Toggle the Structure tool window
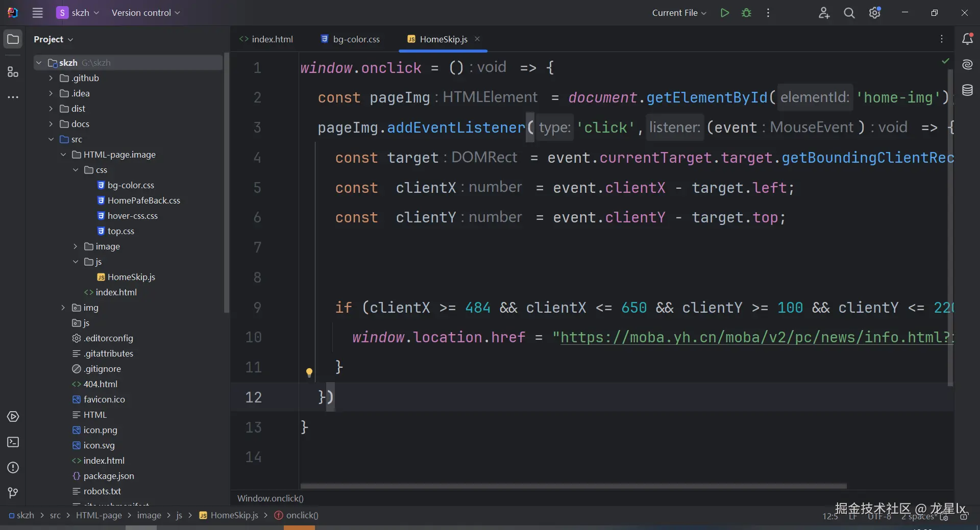 (x=13, y=72)
